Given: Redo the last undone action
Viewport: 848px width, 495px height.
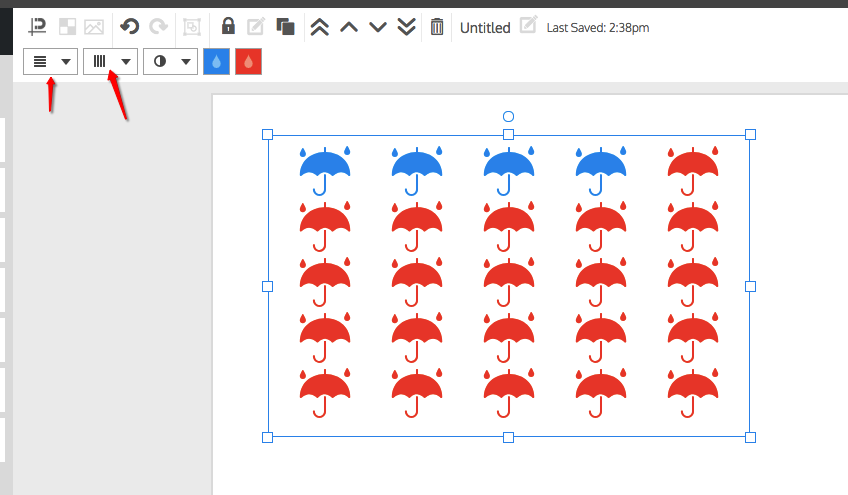Looking at the screenshot, I should 158,27.
